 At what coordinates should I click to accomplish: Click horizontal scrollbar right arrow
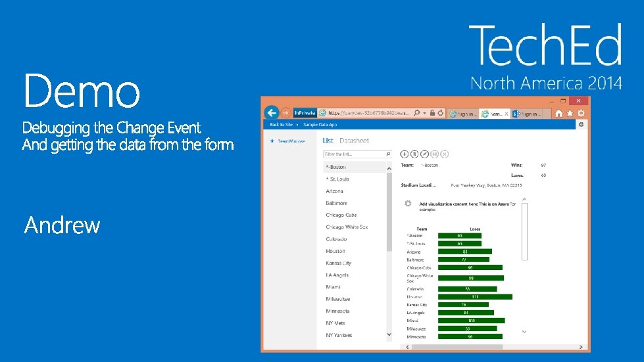[x=581, y=347]
